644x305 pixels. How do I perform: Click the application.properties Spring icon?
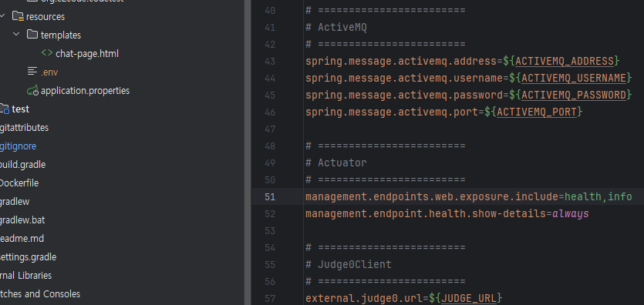pyautogui.click(x=33, y=91)
